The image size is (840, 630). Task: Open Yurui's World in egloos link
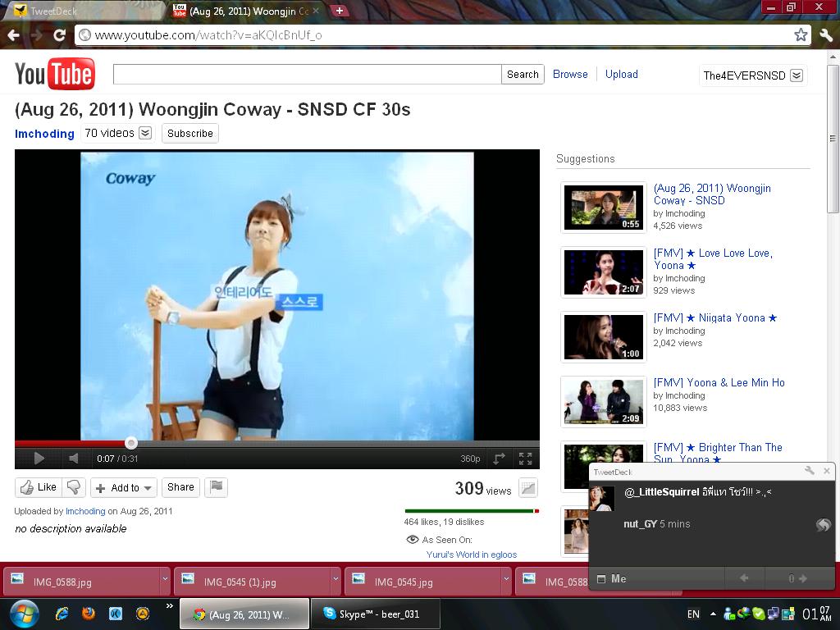point(472,555)
